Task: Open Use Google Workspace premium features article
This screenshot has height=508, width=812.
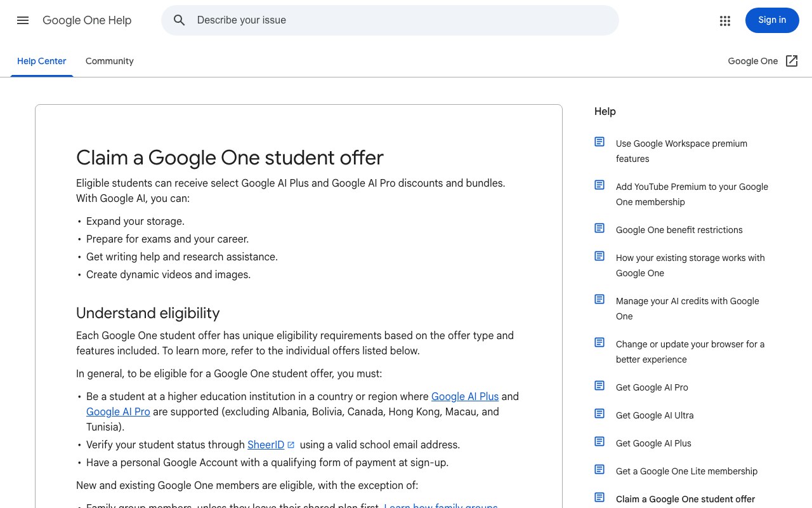Action: pos(681,151)
